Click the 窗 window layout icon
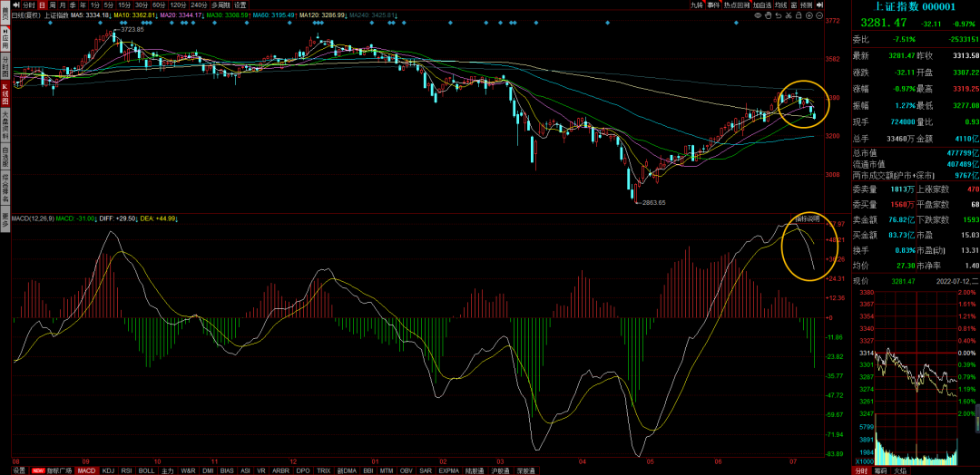980x475 pixels. click(795, 5)
